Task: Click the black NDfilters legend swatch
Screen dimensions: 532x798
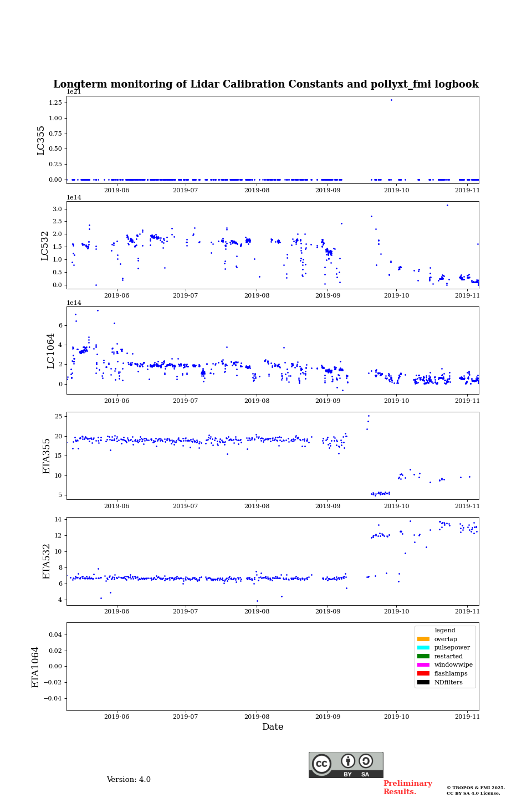Action: pos(423,682)
